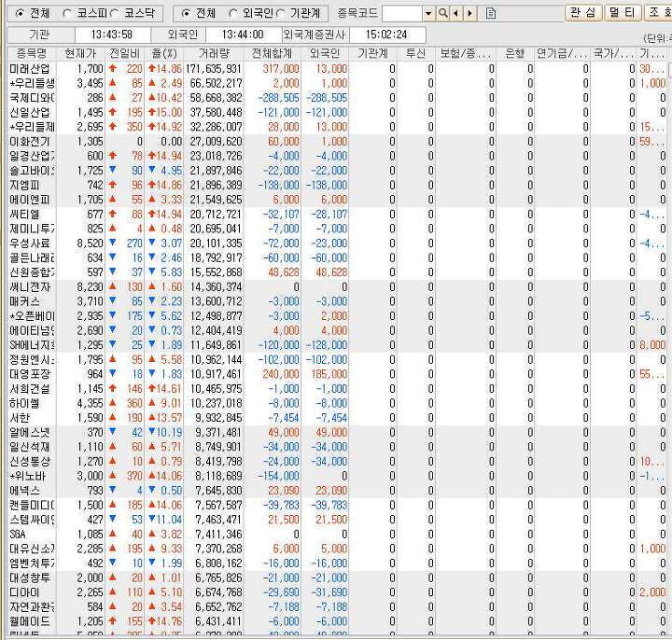Sort by 율(%) column header
The width and height of the screenshot is (672, 640).
pyautogui.click(x=163, y=53)
